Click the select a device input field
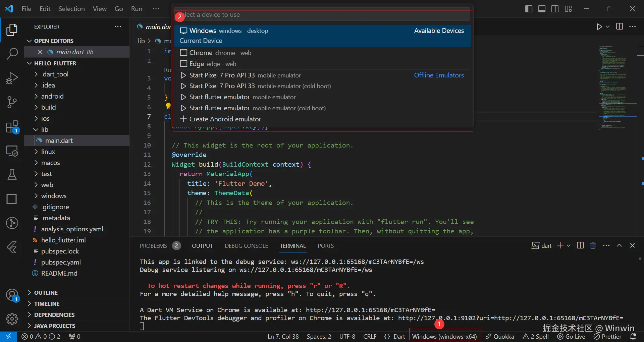The width and height of the screenshot is (644, 342). point(322,15)
